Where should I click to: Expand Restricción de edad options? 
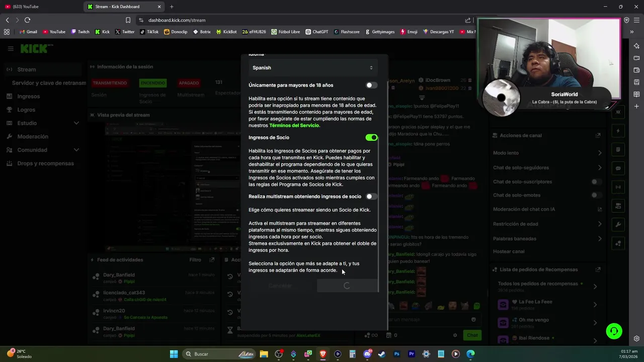(600, 224)
